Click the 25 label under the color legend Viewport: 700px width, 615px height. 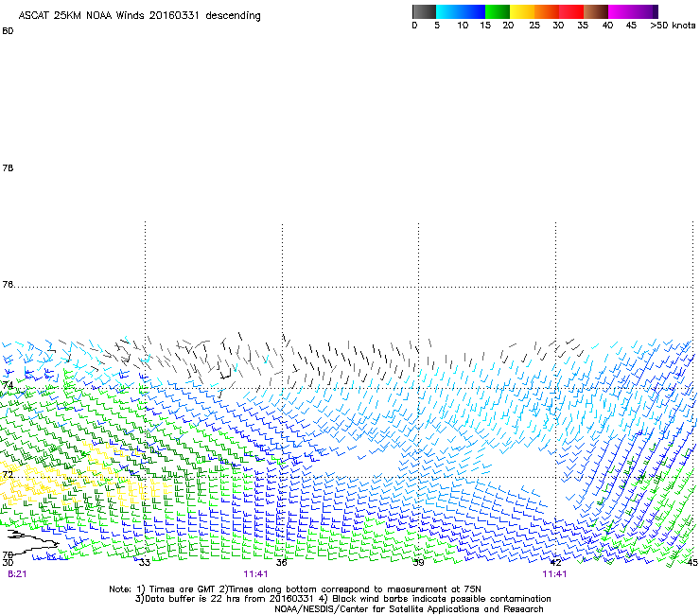coord(534,26)
